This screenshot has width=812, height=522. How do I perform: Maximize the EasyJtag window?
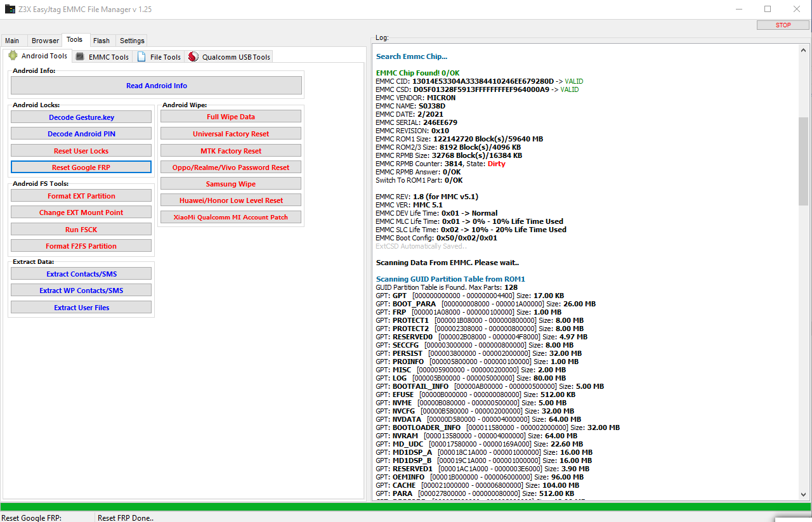pos(768,9)
